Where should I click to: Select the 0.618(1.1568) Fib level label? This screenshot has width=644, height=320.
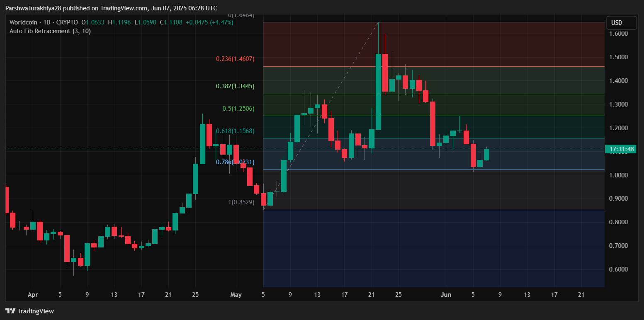[x=235, y=131]
